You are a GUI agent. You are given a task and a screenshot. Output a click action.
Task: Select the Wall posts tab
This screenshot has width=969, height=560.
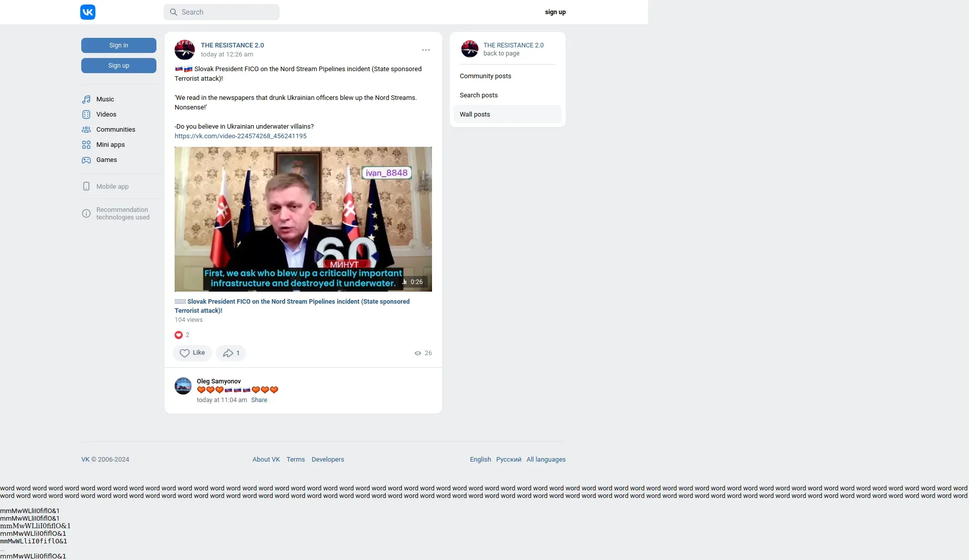point(475,115)
